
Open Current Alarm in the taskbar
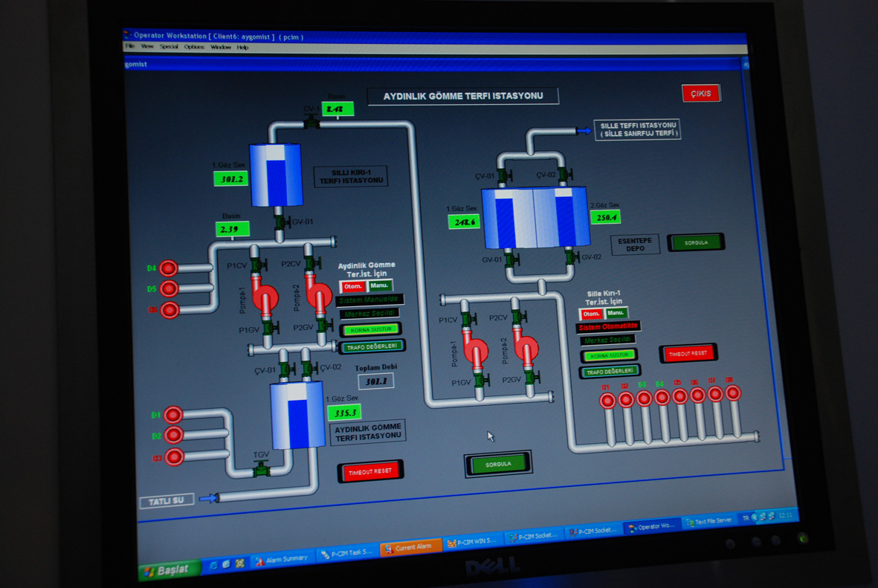pos(410,547)
